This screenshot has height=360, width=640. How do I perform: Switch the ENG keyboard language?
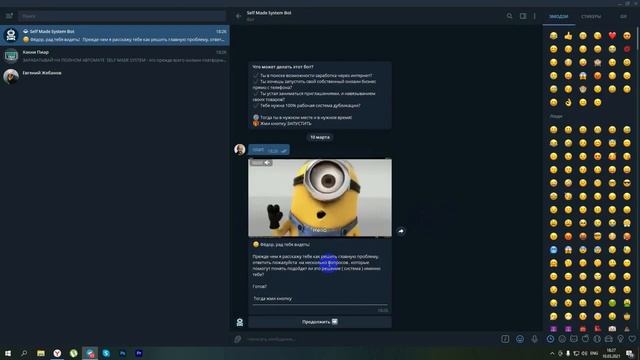tap(594, 353)
